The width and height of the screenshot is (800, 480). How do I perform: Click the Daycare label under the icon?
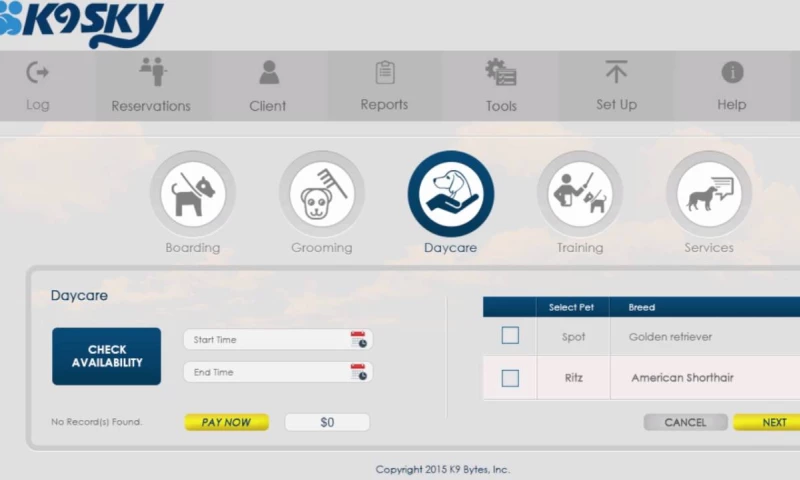tap(451, 248)
